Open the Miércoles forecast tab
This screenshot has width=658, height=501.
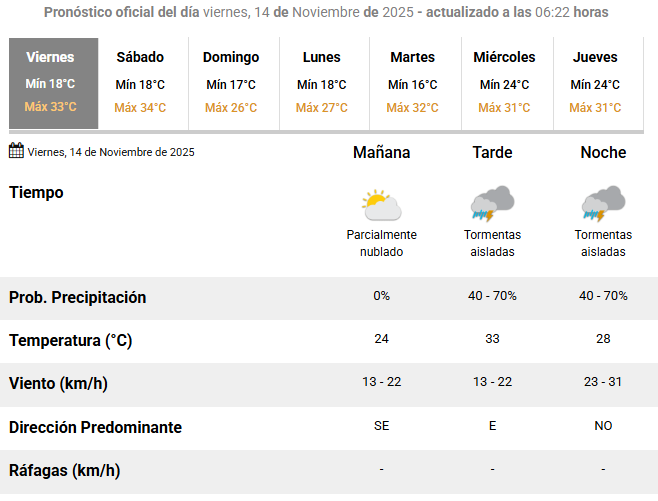(504, 82)
